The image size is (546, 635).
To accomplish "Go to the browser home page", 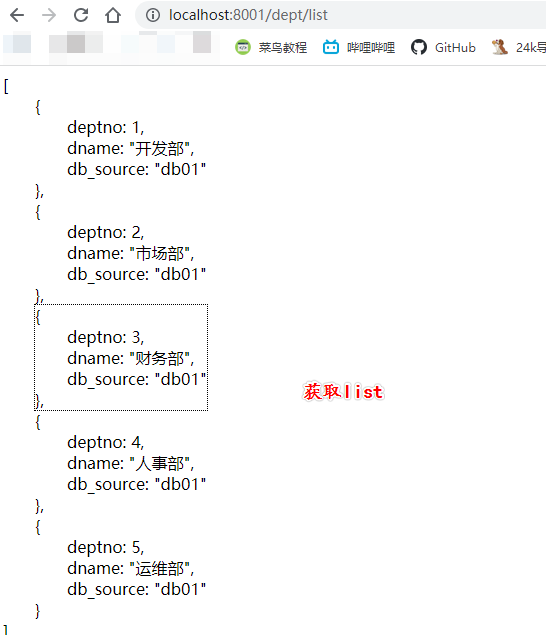I will (x=113, y=15).
